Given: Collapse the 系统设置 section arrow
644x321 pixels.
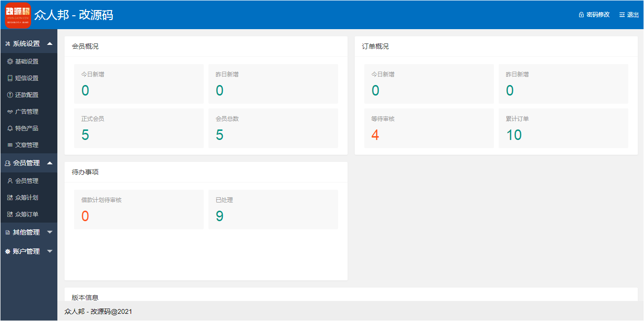Looking at the screenshot, I should click(50, 43).
